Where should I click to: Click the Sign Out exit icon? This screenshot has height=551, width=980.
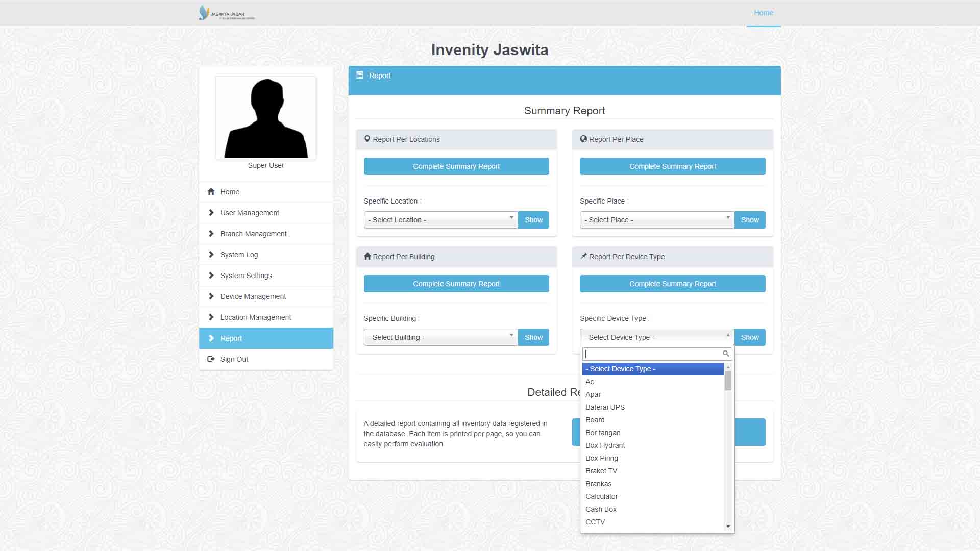[x=211, y=359]
